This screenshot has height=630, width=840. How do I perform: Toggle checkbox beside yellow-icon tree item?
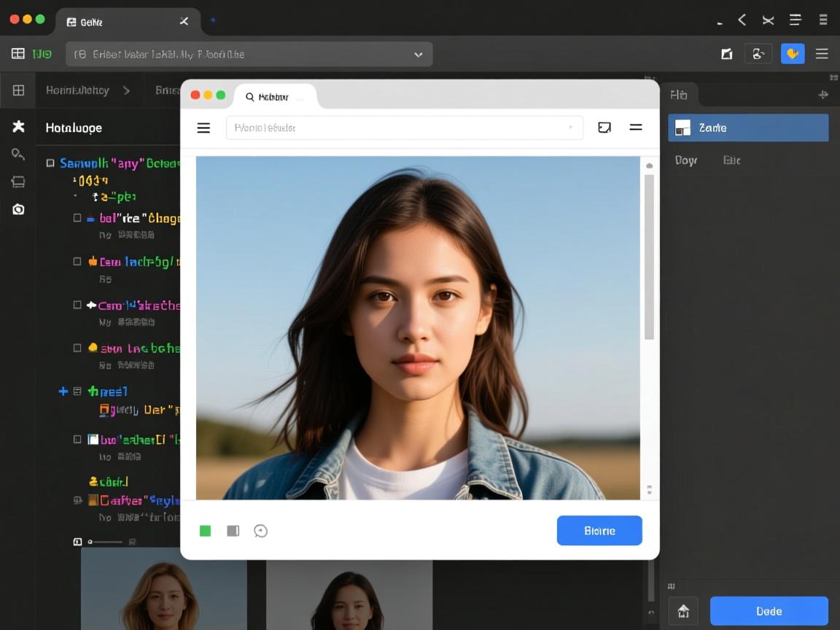point(77,348)
